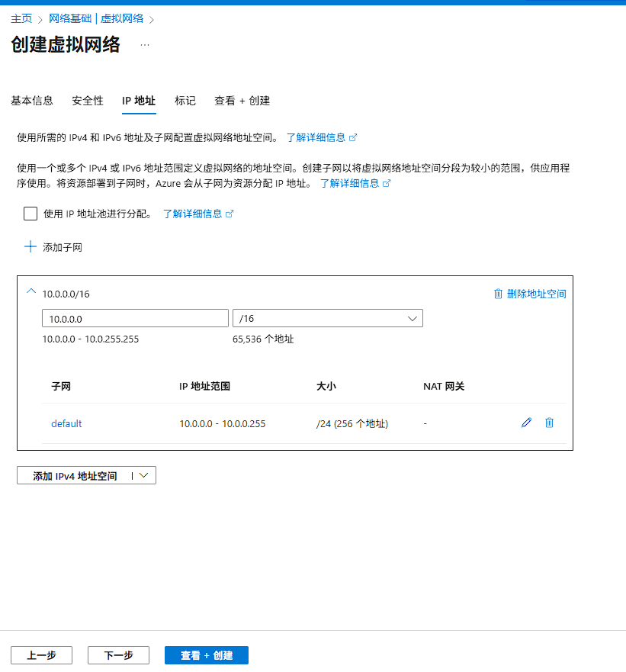The width and height of the screenshot is (626, 672).
Task: Open the default subnet link
Action: (x=66, y=423)
